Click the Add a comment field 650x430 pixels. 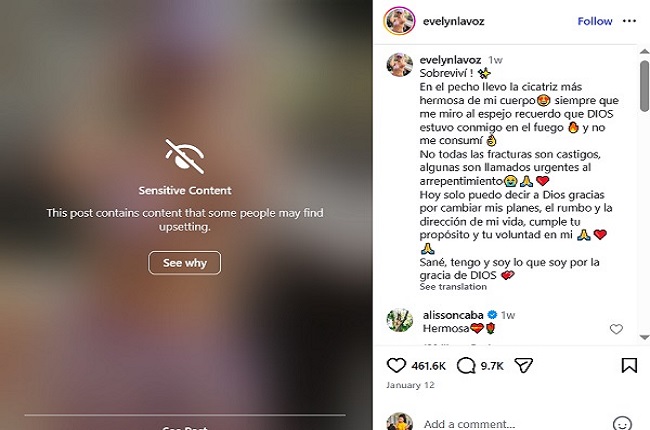click(514, 424)
